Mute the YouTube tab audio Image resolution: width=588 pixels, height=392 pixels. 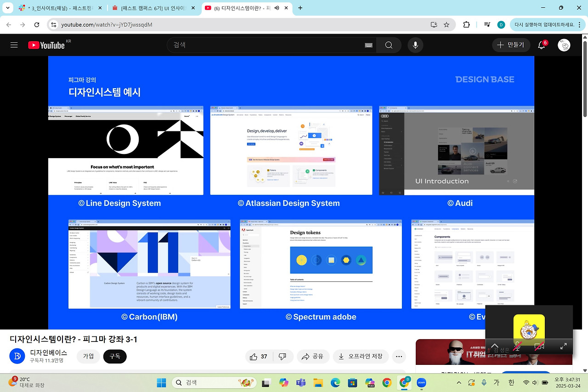277,8
